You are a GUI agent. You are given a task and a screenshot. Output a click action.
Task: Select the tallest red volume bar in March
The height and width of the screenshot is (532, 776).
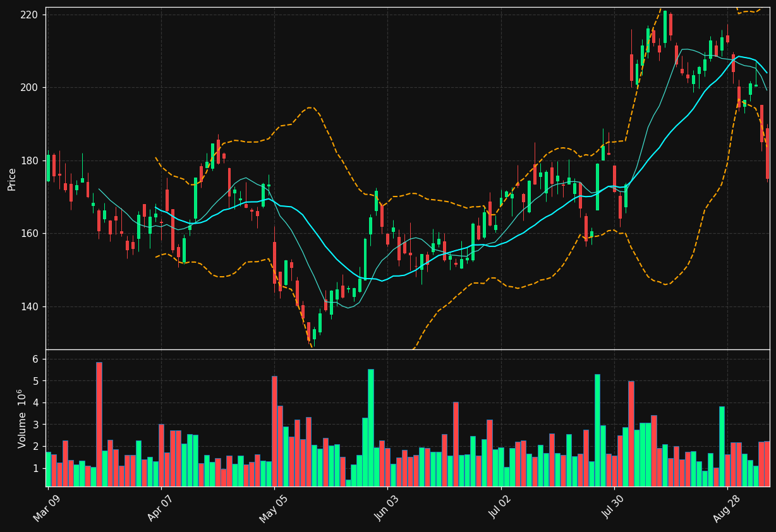click(x=99, y=425)
